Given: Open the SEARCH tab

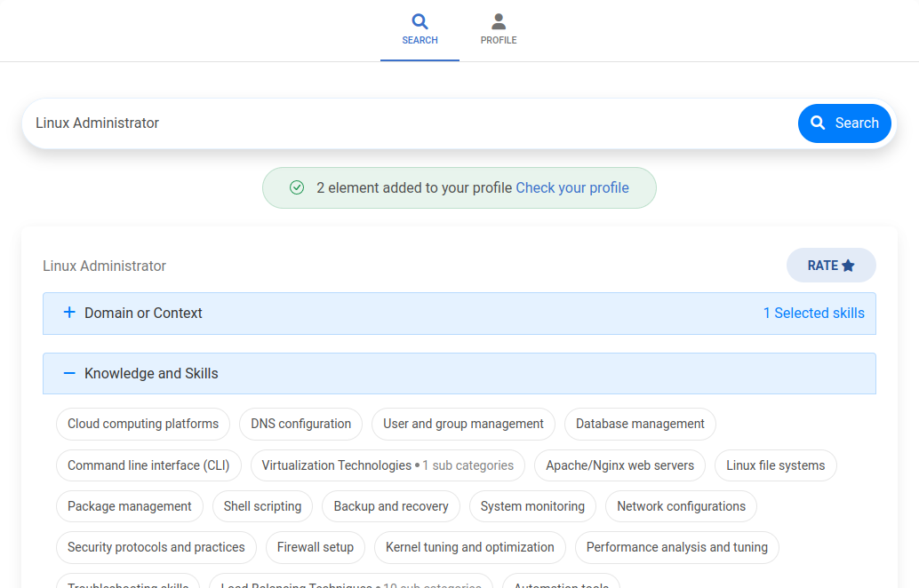Looking at the screenshot, I should point(420,30).
